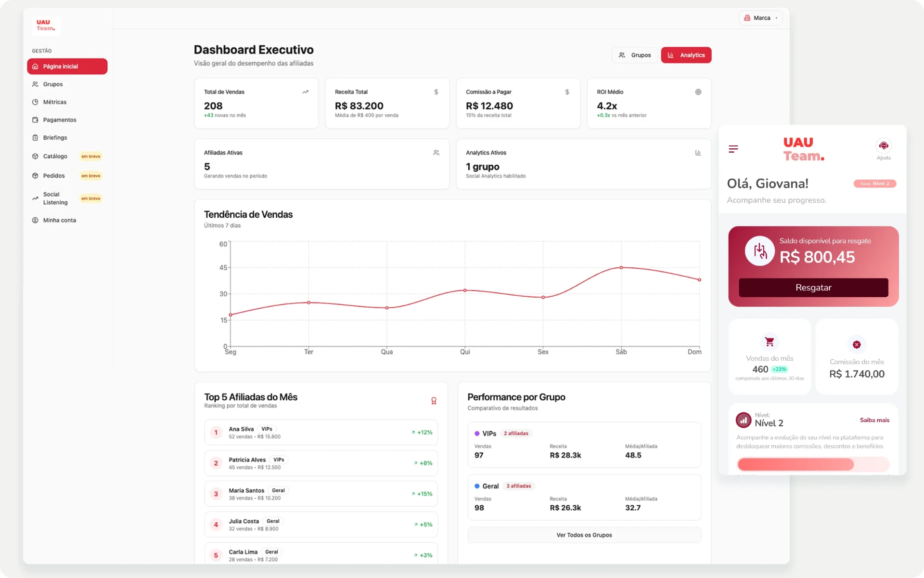
Task: Click the Ajuda help icon in mobile panel
Action: click(x=884, y=146)
